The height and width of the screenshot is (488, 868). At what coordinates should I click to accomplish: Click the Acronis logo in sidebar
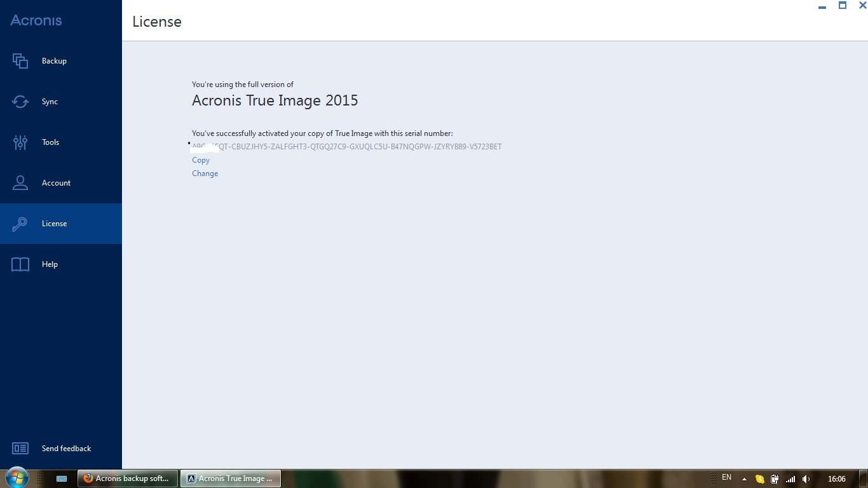point(36,20)
